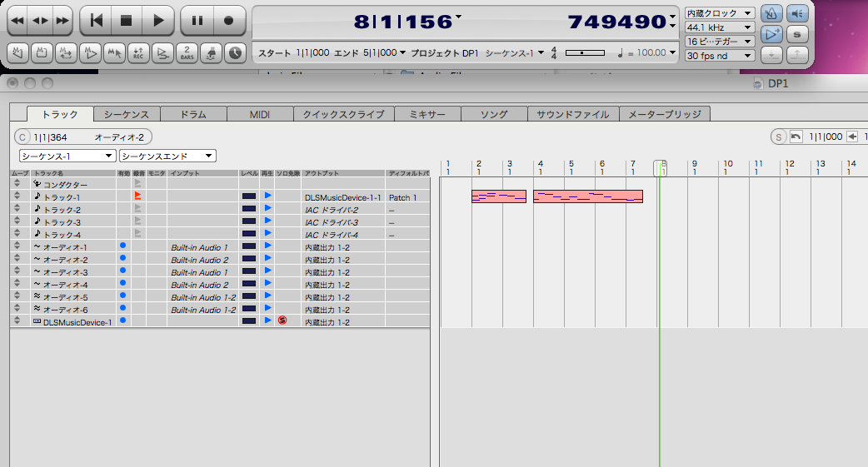Image resolution: width=868 pixels, height=467 pixels.
Task: Open the clock source dropdown 内蔵クロック
Action: (x=719, y=12)
